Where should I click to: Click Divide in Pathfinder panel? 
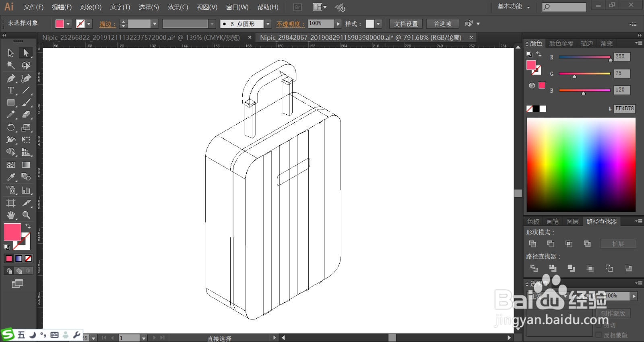click(x=534, y=268)
